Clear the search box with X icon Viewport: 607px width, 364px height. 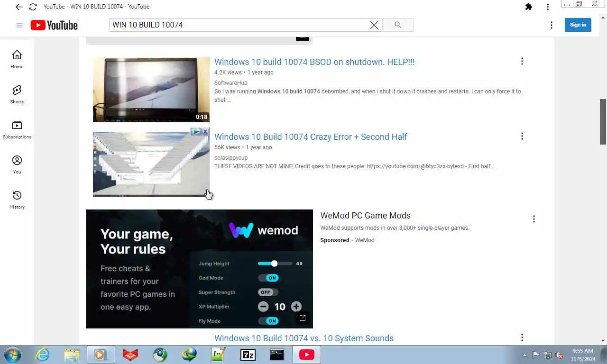pyautogui.click(x=374, y=25)
